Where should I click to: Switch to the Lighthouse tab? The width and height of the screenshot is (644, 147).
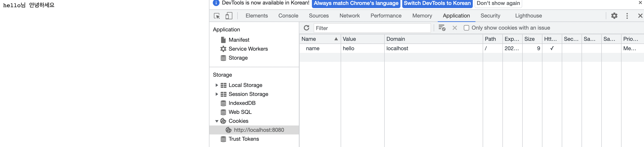click(x=529, y=16)
